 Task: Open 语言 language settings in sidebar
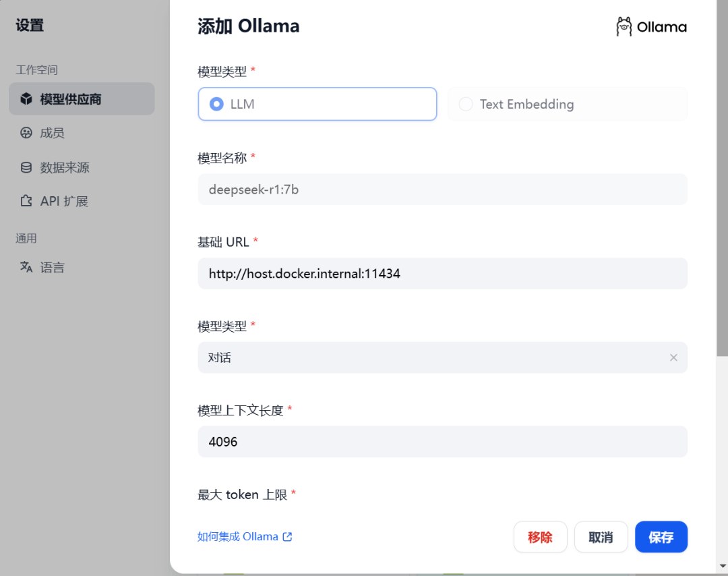[x=82, y=267]
